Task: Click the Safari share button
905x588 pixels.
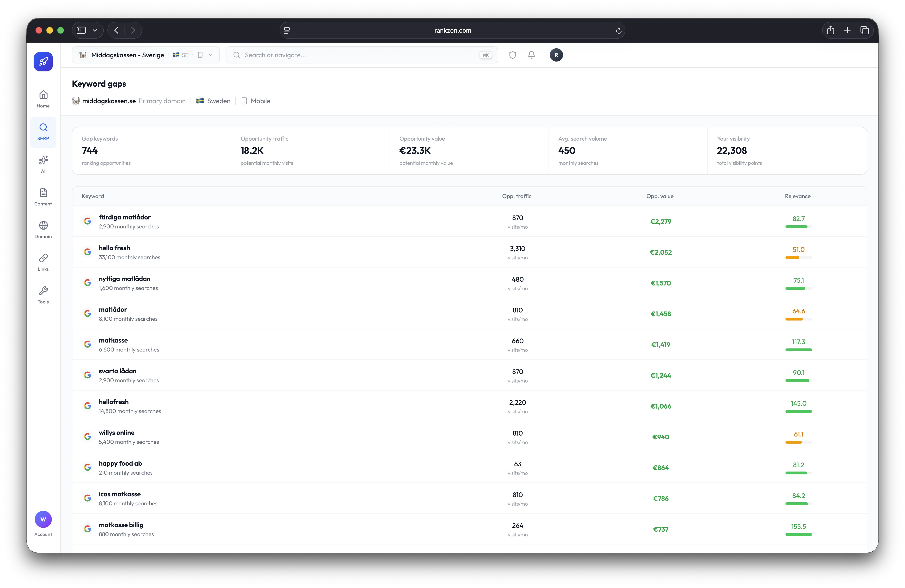Action: pyautogui.click(x=830, y=31)
